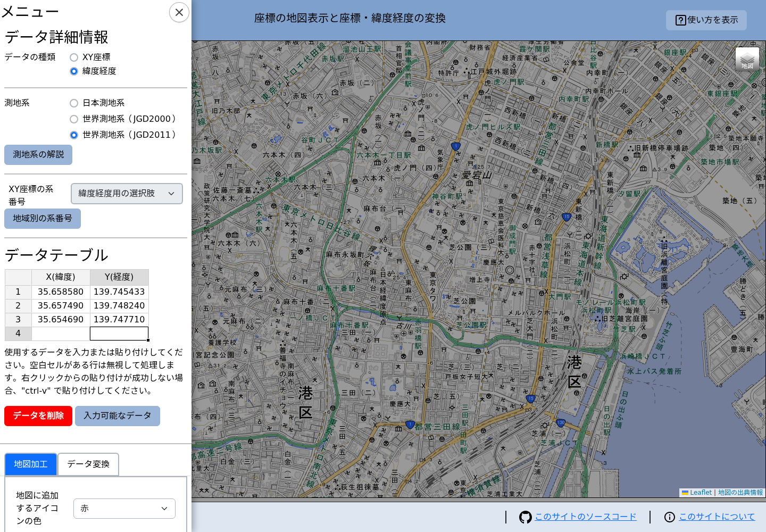Screen dimensions: 766x532
Task: Select the selected empty Y cell in row 4
Action: point(119,334)
